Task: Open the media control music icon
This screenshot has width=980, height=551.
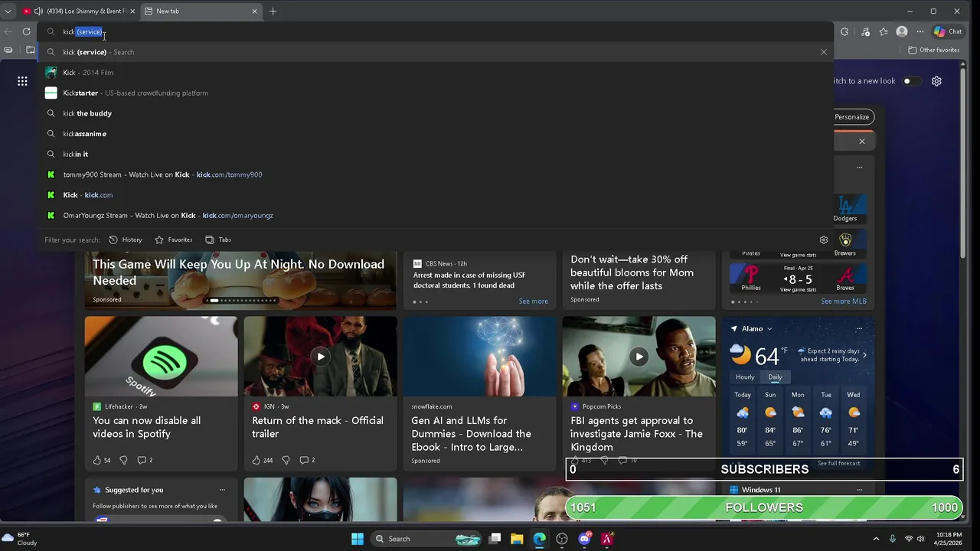Action: point(865,31)
